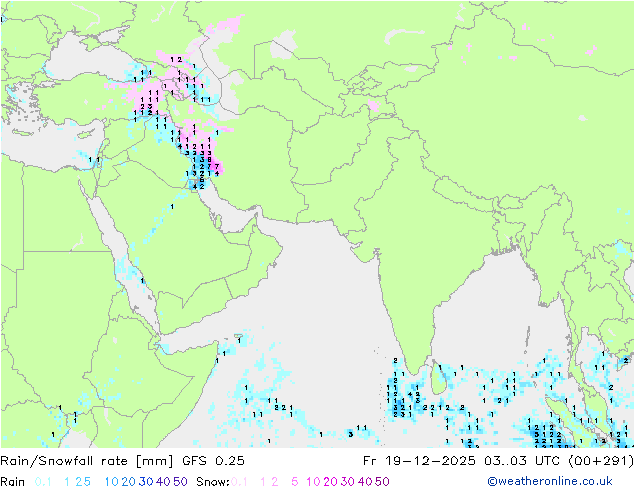Image resolution: width=634 pixels, height=490 pixels.
Task: Pick the Snow legend 0.1 color value
Action: click(239, 482)
